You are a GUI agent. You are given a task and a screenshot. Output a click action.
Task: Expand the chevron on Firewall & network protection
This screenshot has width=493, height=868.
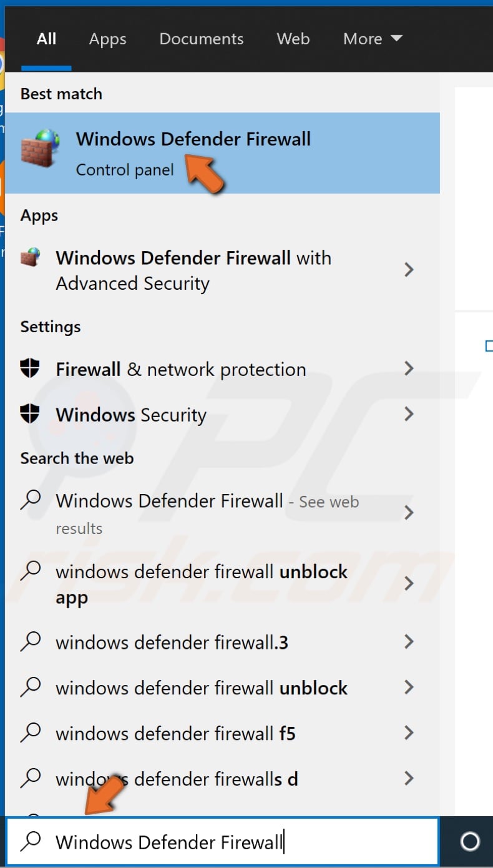pos(409,368)
